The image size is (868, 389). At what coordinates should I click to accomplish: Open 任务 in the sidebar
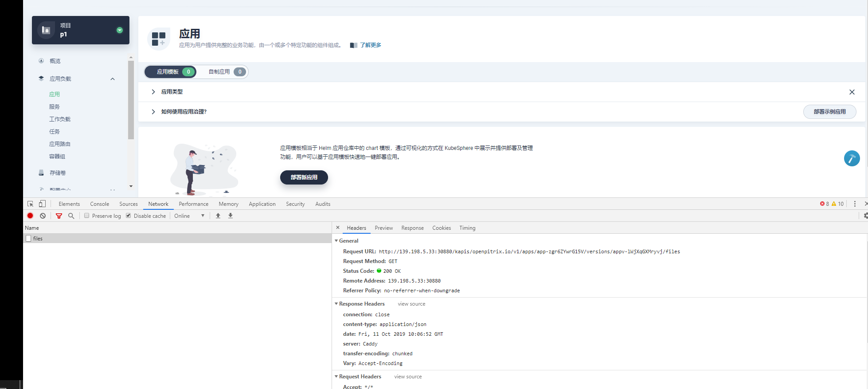pos(55,131)
